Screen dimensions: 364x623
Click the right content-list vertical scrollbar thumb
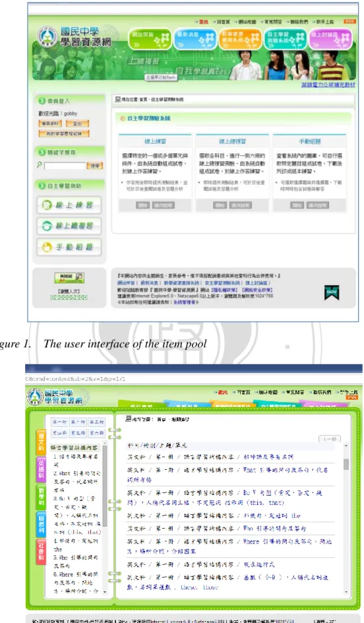(346, 464)
